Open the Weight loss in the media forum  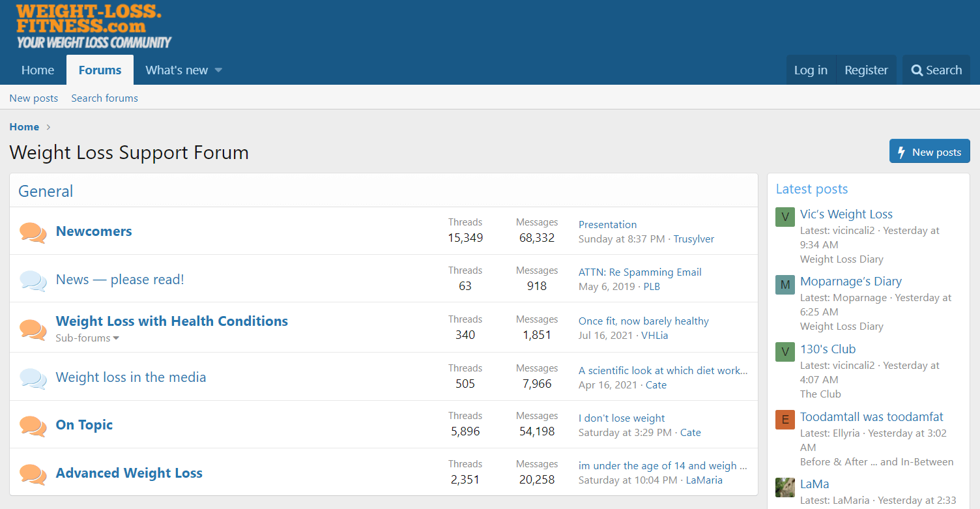[x=131, y=377]
